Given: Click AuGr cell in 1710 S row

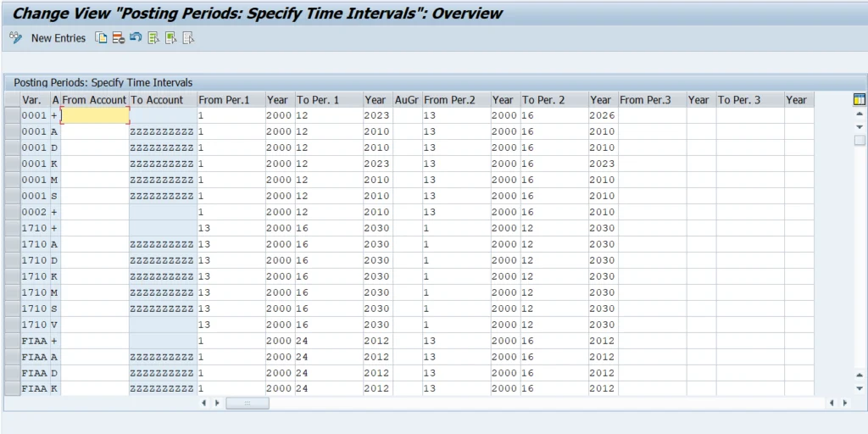Looking at the screenshot, I should (408, 309).
